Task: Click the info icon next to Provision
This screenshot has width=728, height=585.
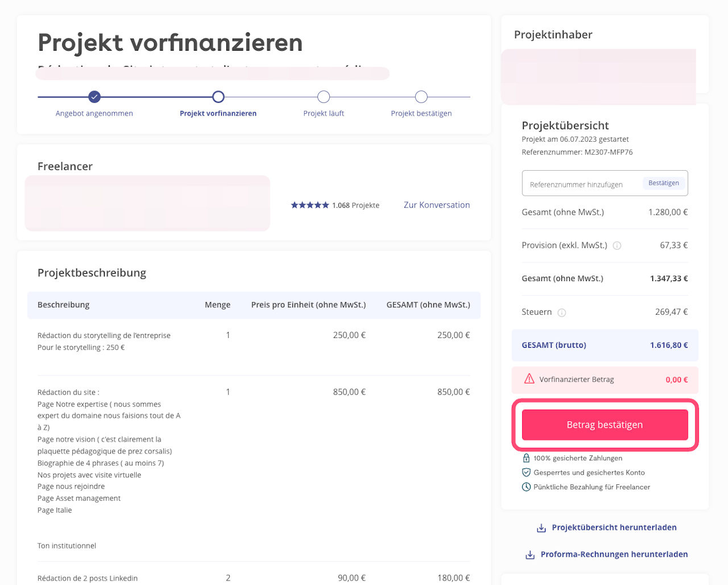Action: pos(617,246)
